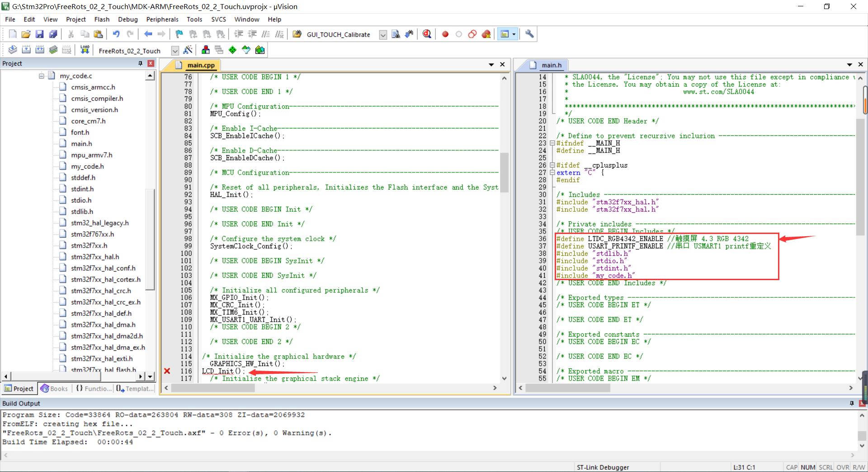Click the Build target toolbar icon

(26, 50)
